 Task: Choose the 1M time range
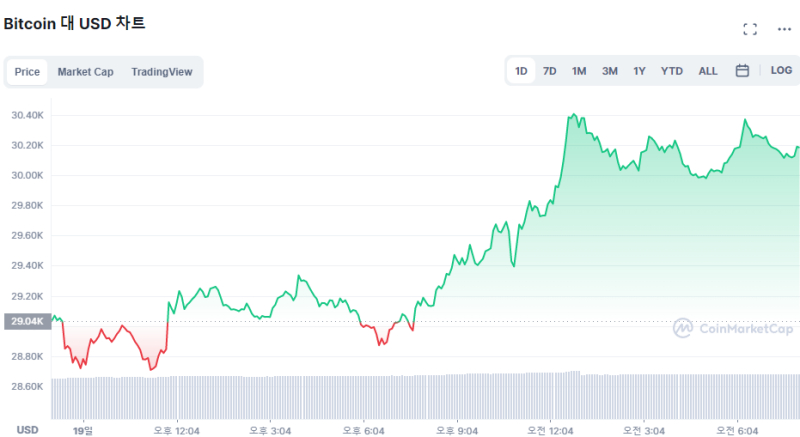click(579, 71)
